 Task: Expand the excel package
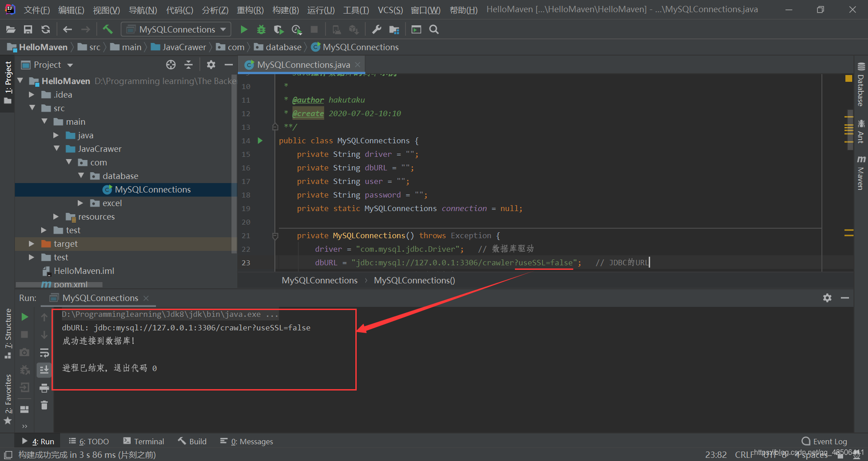80,203
